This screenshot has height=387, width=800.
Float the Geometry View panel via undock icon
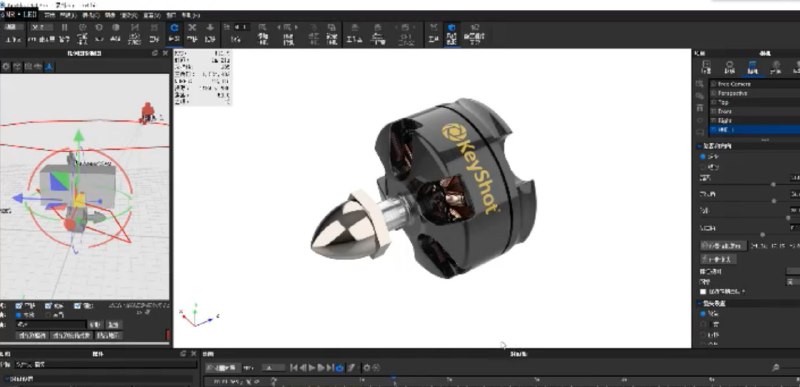[155, 53]
